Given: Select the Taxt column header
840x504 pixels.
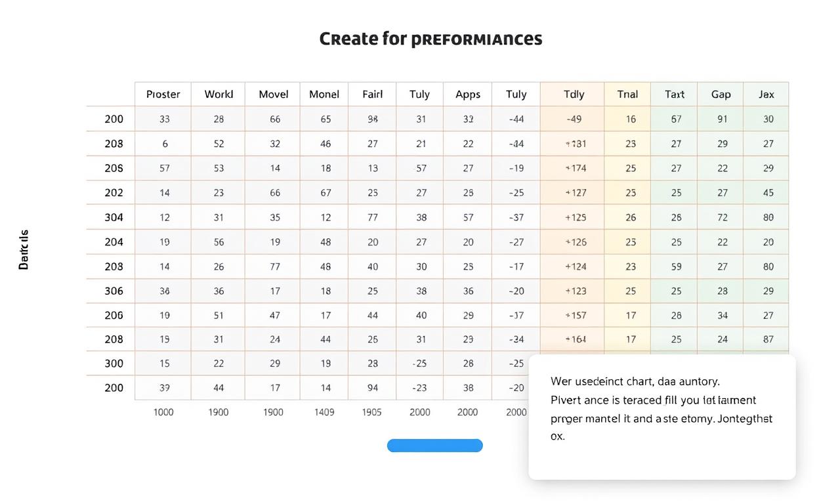Looking at the screenshot, I should [674, 94].
